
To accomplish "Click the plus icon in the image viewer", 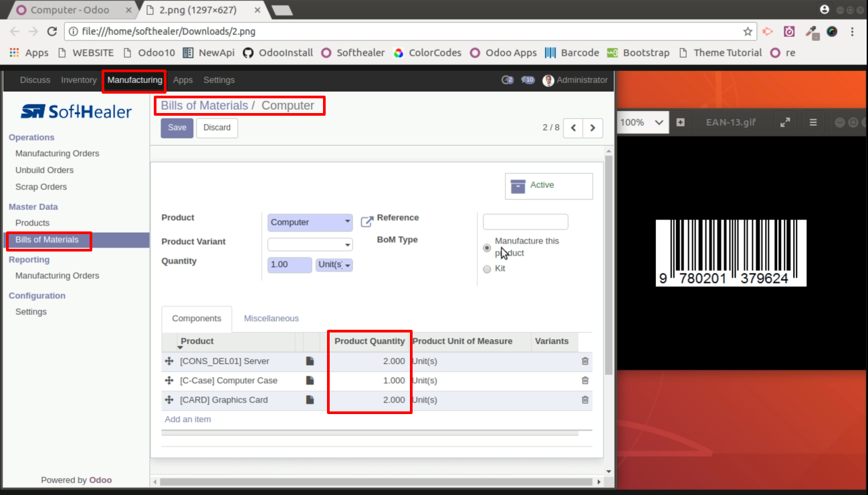I will tap(680, 122).
